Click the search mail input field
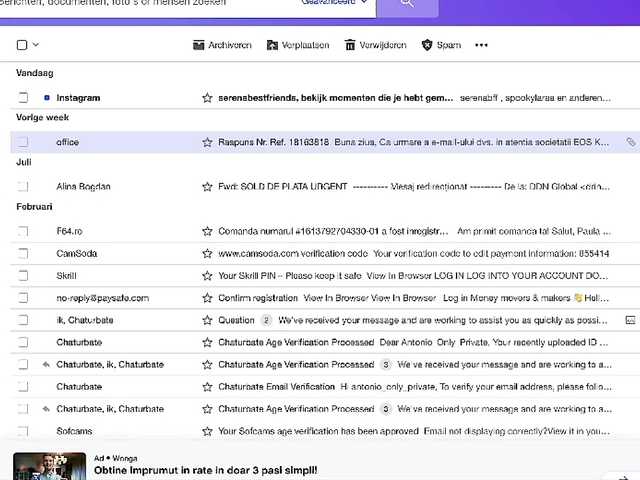Image resolution: width=640 pixels, height=480 pixels. tap(147, 4)
